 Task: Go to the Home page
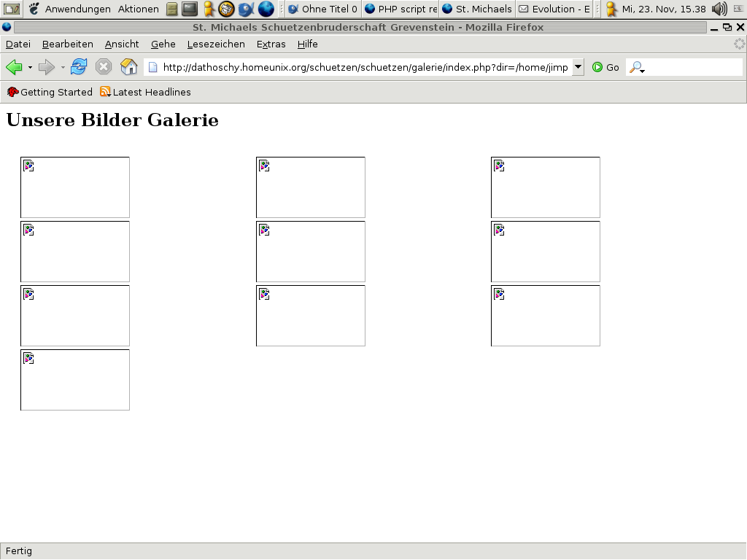tap(128, 67)
